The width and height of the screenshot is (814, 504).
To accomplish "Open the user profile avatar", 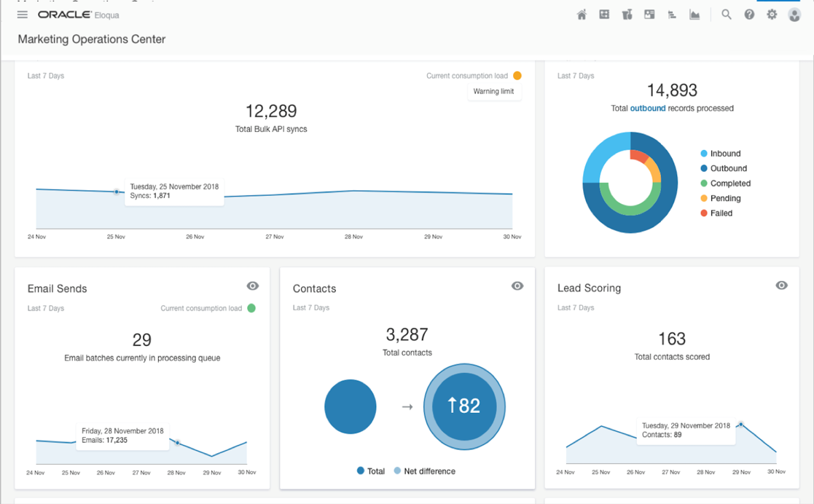I will (x=794, y=15).
